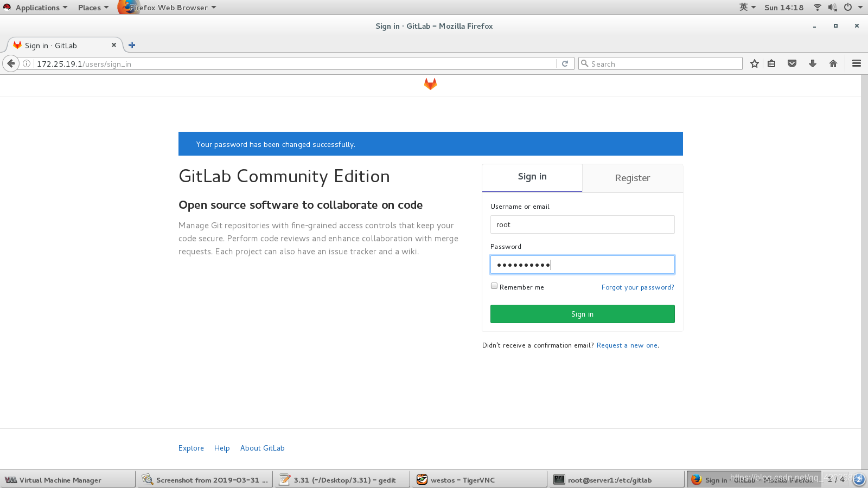Bookmark this page with the star icon
Image resolution: width=868 pixels, height=488 pixels.
click(754, 63)
